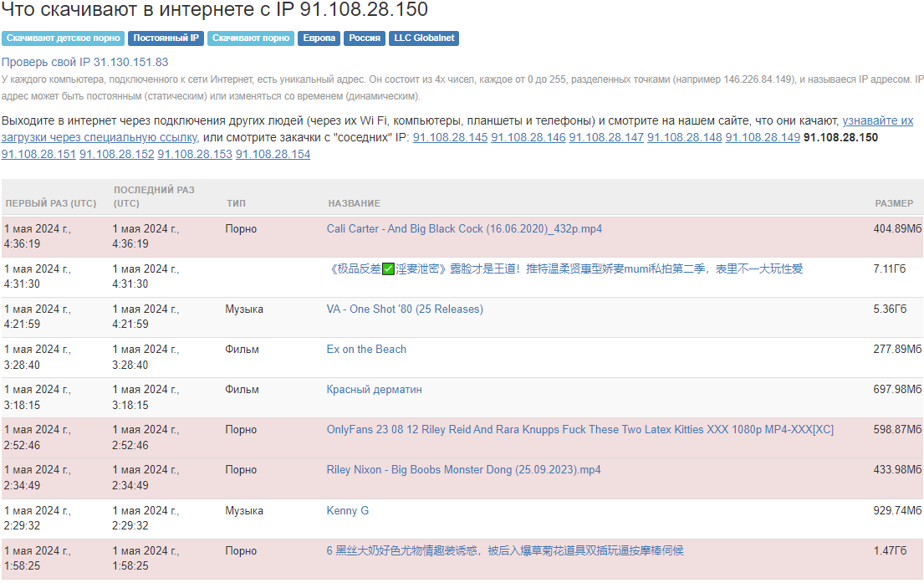Open the Chinese-titled link sized 1.47Гб

pos(505,550)
